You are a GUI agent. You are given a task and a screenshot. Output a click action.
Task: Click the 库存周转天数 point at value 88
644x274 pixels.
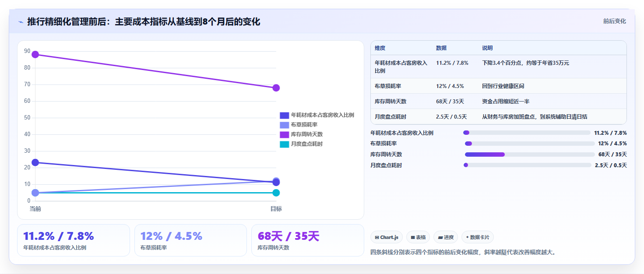click(x=35, y=54)
